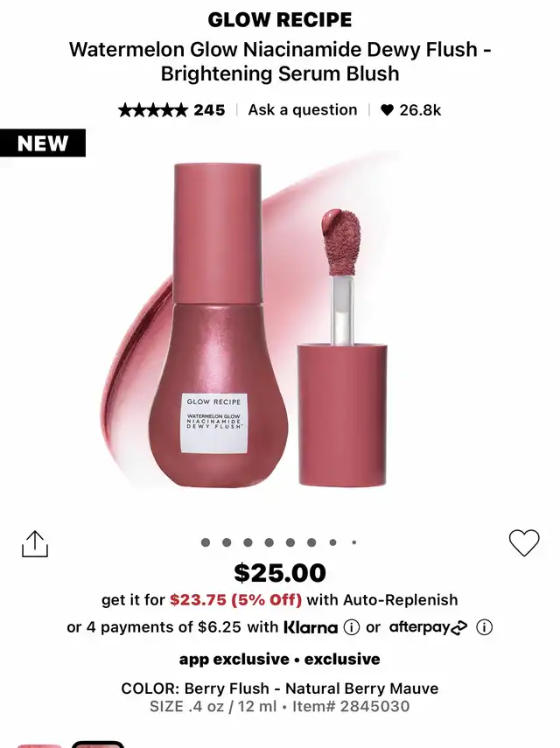Tap the filled heart beside 26.8k

click(x=387, y=110)
